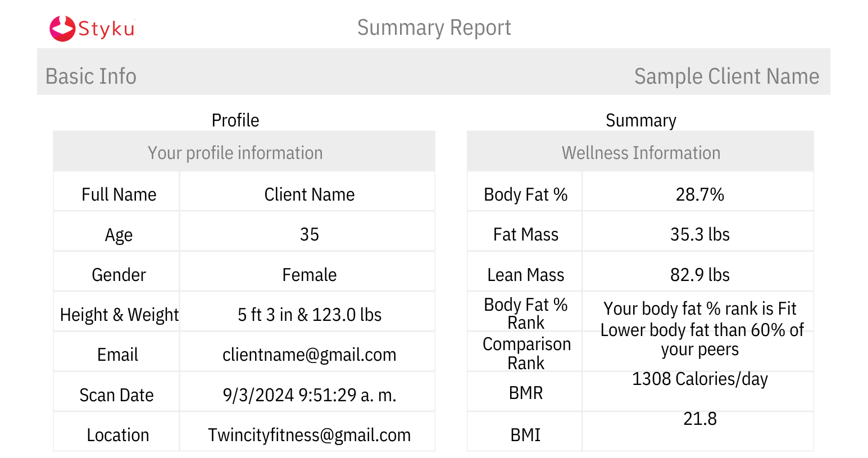Select the Summary Report title
868x458 pixels.
(434, 28)
